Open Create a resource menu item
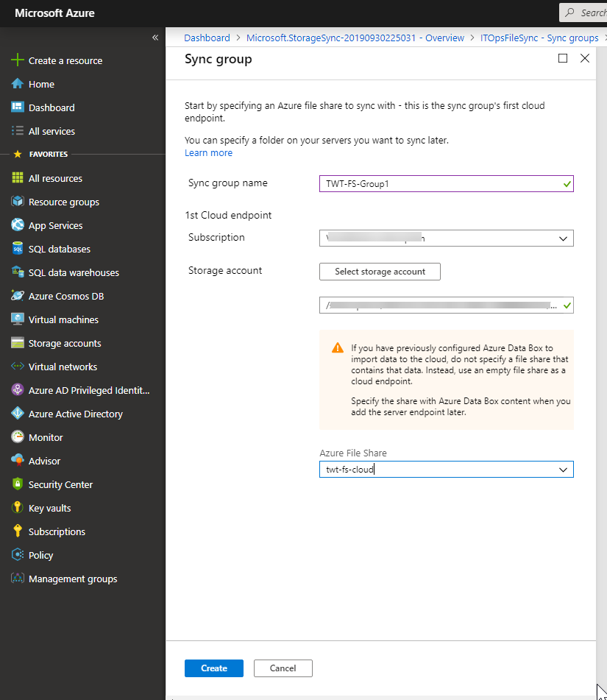 point(65,60)
